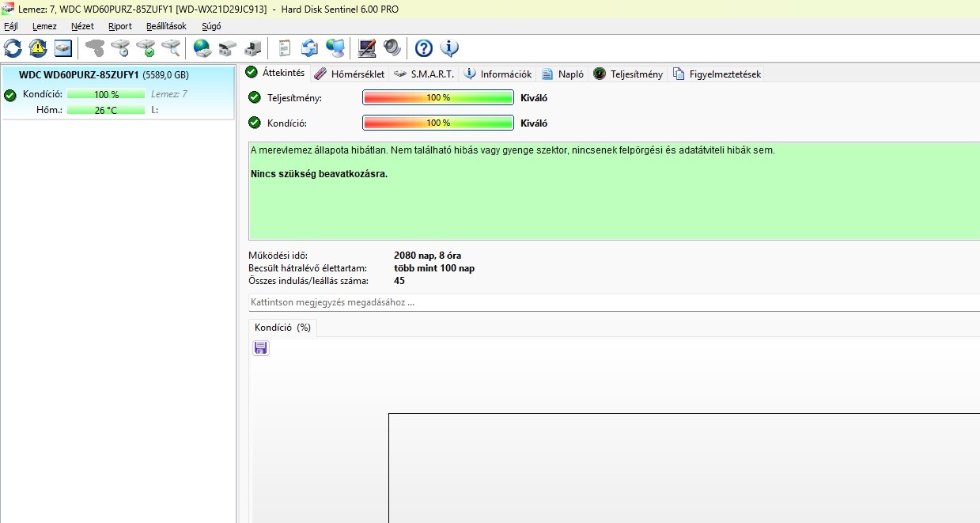Switch to the Hőmérséklet tab
The height and width of the screenshot is (523, 980).
click(x=349, y=74)
